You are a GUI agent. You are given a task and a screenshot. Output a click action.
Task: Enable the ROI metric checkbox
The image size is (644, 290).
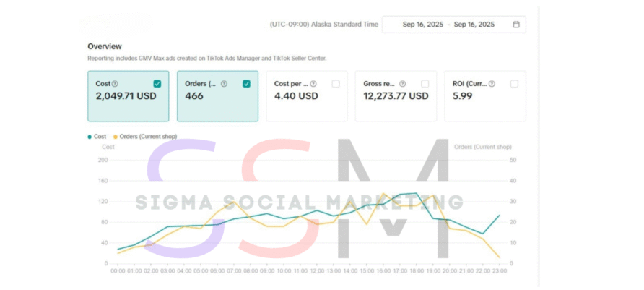514,84
